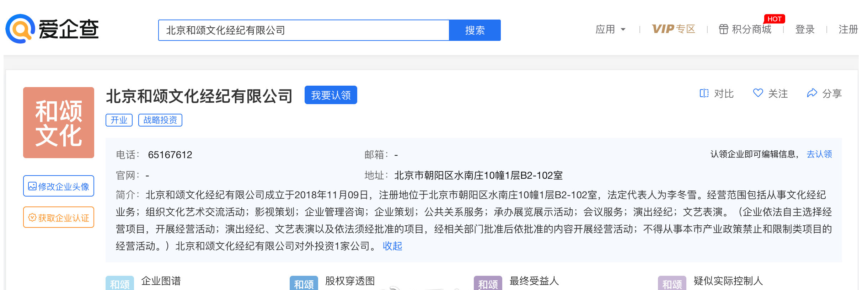Click company title 北京和颂文化经纪有限公司
Viewport: 868px width, 290px height.
click(x=199, y=96)
